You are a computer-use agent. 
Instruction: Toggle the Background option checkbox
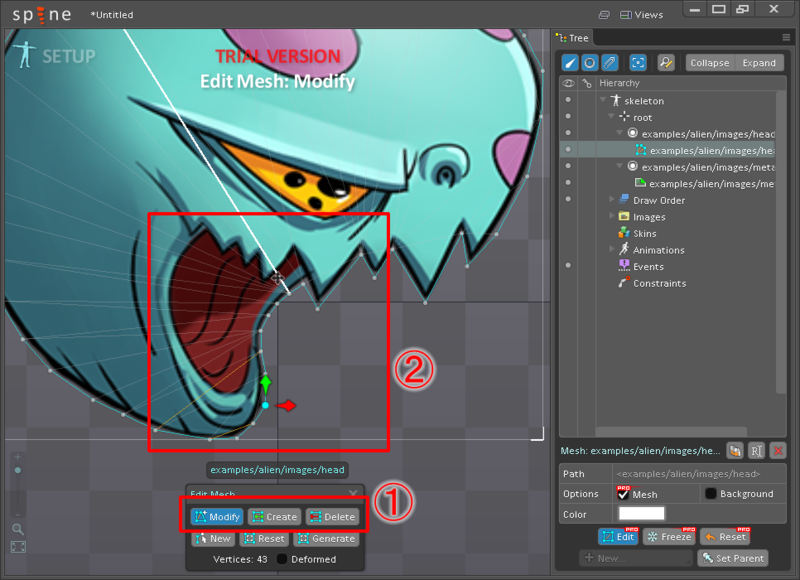(710, 493)
